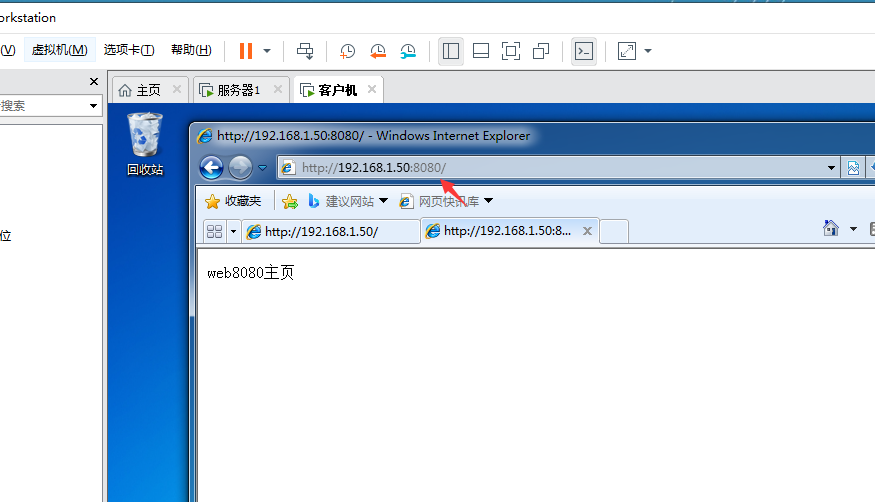This screenshot has height=502, width=875.
Task: Open the quick tabs grid icon
Action: 214,231
